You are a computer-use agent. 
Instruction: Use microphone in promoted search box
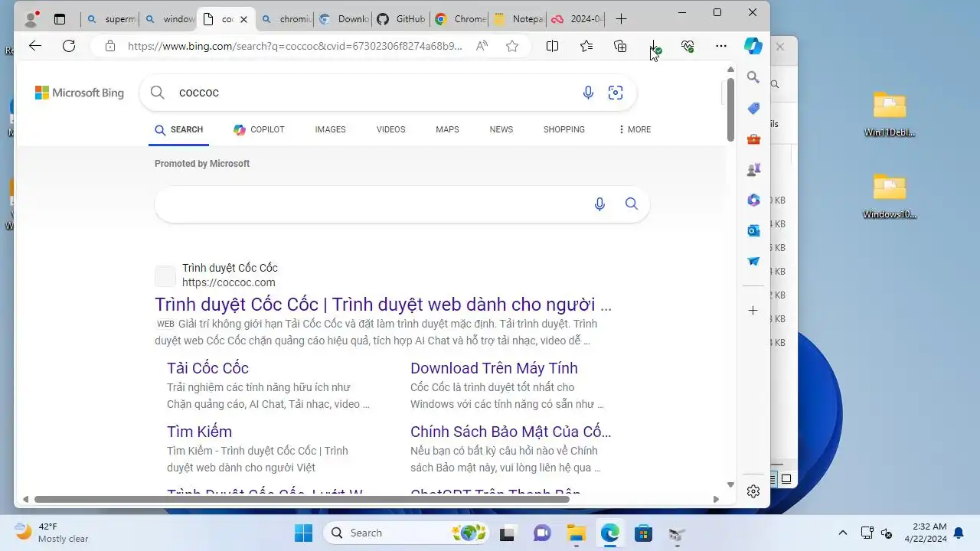click(x=599, y=204)
